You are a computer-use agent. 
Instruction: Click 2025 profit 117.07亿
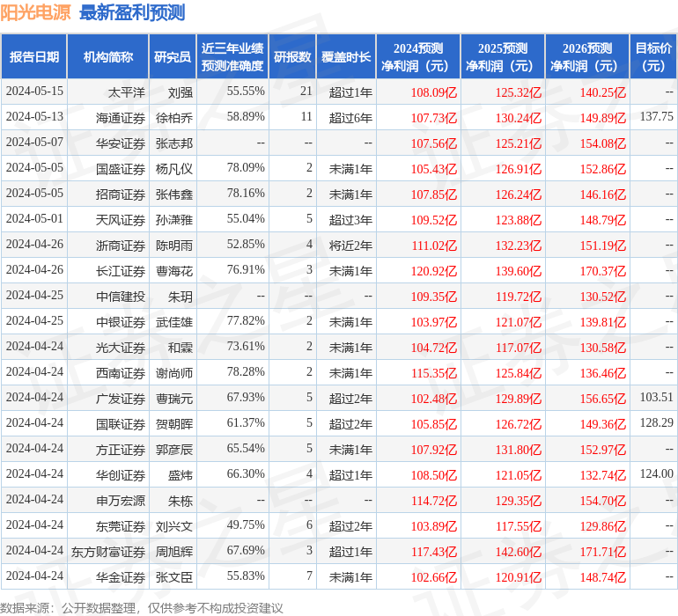click(x=518, y=348)
